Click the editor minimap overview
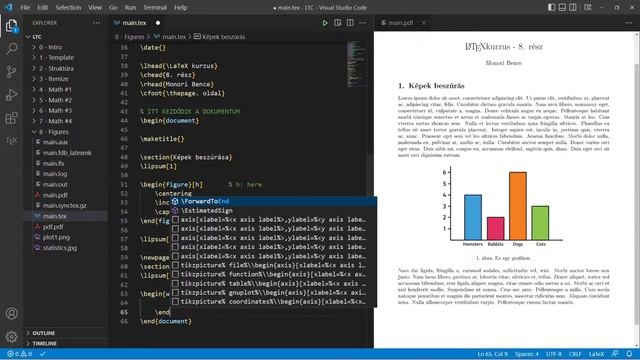 pyautogui.click(x=356, y=64)
